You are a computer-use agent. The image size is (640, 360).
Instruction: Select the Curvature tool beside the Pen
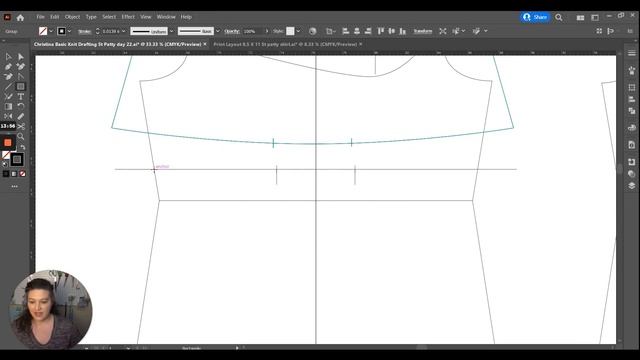[x=21, y=67]
